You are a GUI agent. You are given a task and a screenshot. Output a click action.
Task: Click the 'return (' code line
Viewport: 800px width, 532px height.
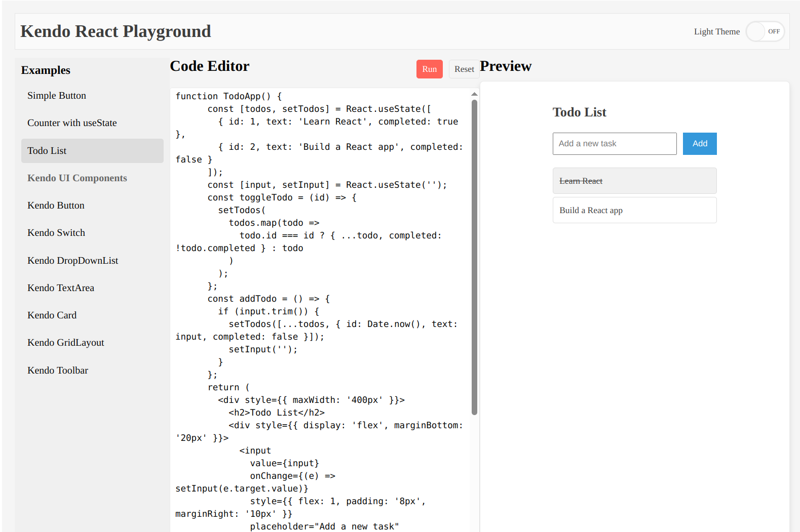pos(228,387)
